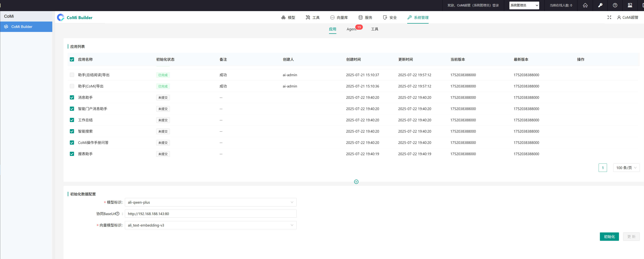Image resolution: width=644 pixels, height=259 pixels.
Task: Open the 系统管理员 role selector
Action: (524, 5)
